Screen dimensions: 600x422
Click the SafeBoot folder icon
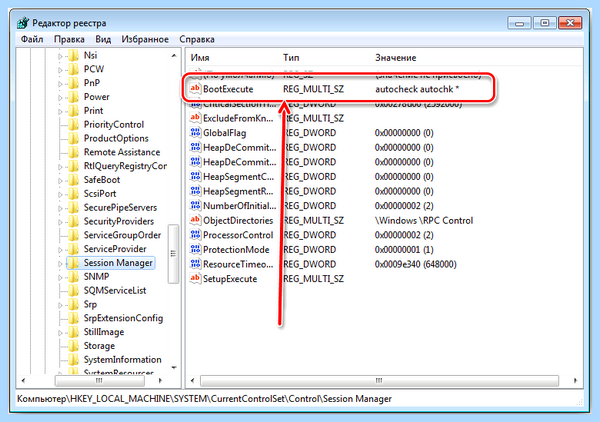coord(73,180)
